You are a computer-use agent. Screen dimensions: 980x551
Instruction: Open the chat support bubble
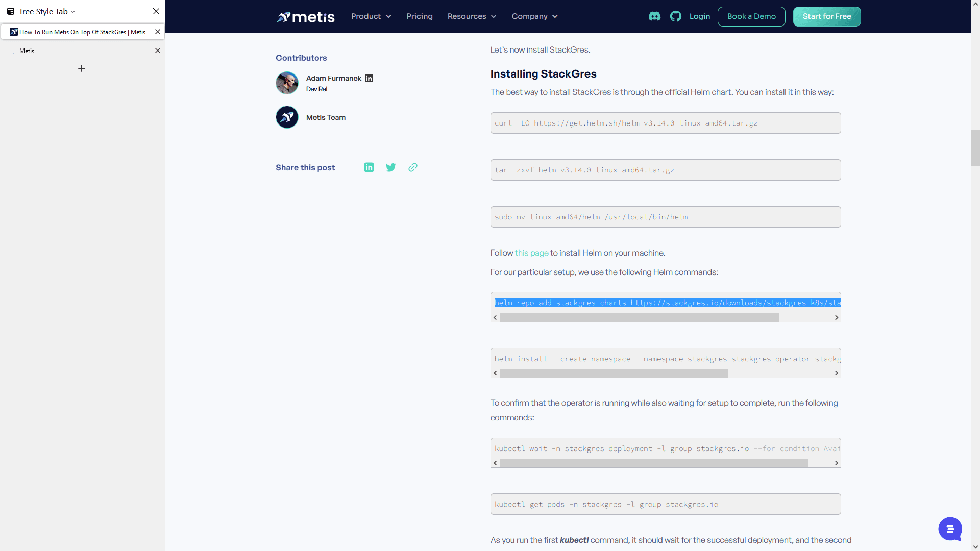click(x=950, y=529)
